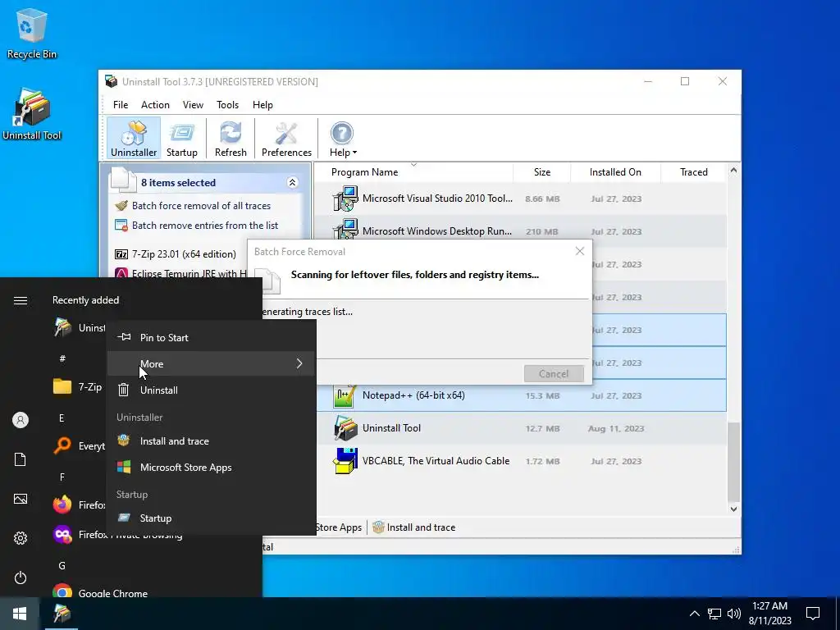Select 7-Zip 23.01 (x64 edition) in sidebar
Viewport: 840px width, 630px height.
point(184,254)
